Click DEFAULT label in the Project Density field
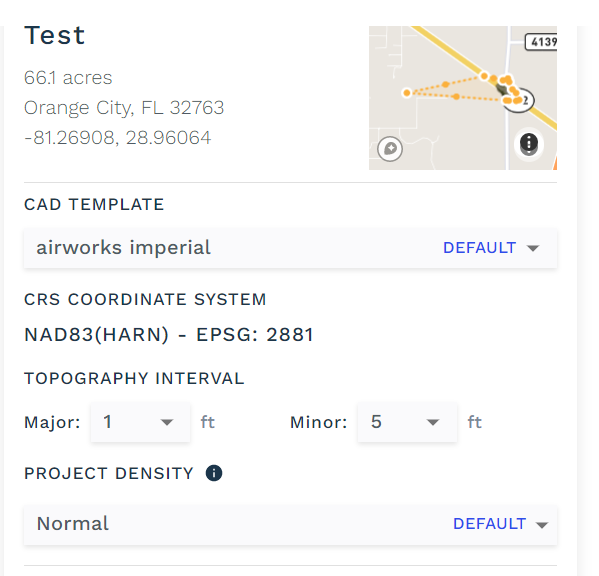The image size is (599, 576). pos(489,524)
